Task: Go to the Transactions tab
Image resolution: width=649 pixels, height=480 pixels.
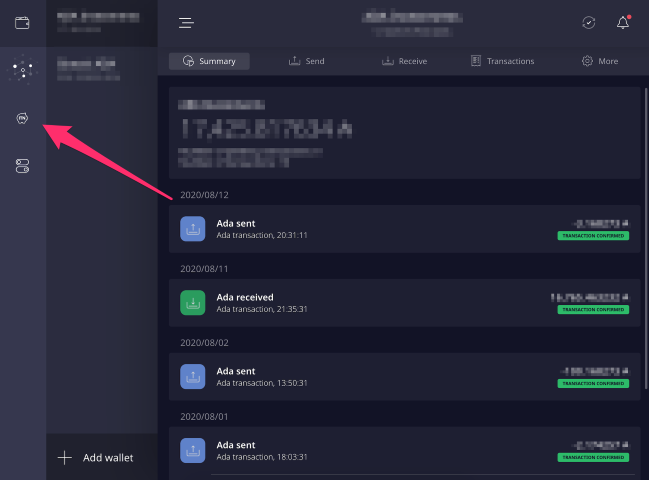Action: [502, 61]
